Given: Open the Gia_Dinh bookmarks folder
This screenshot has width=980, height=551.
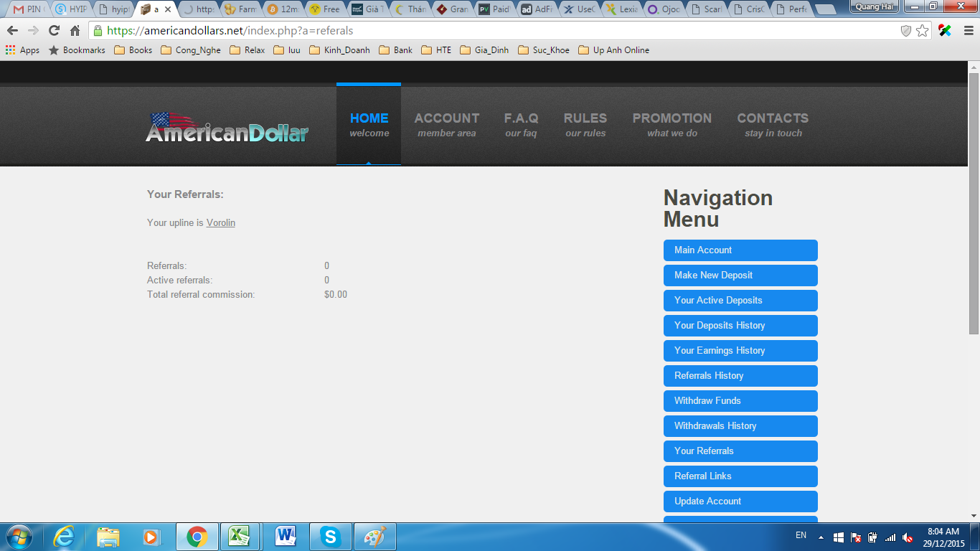Looking at the screenshot, I should coord(484,50).
